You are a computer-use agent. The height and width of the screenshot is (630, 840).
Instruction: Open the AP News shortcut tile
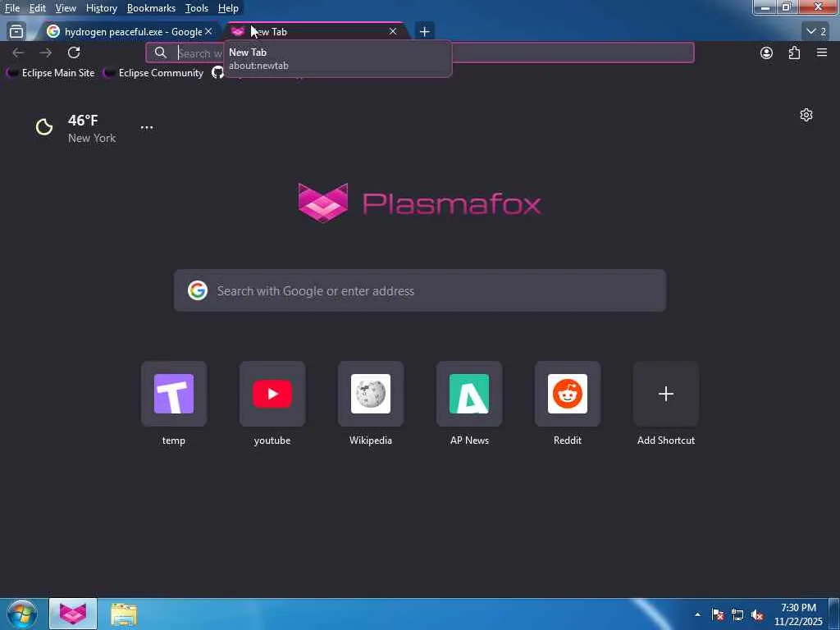[x=469, y=394]
